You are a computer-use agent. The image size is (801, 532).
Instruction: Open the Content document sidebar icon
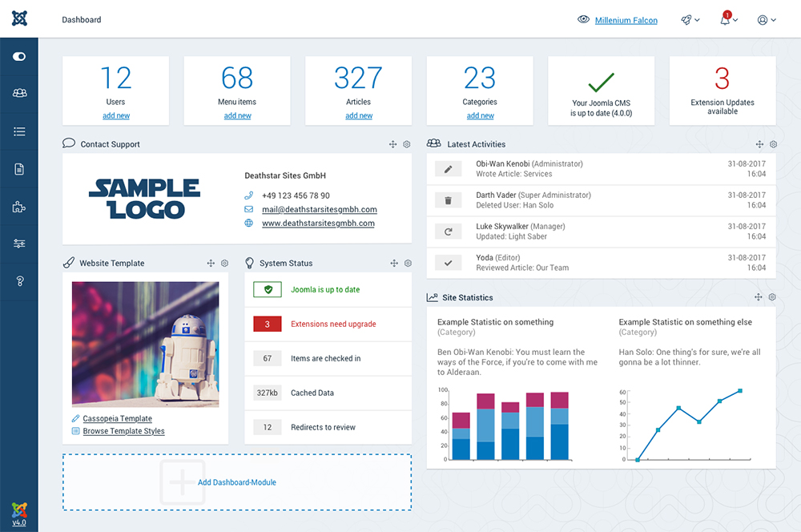19,169
